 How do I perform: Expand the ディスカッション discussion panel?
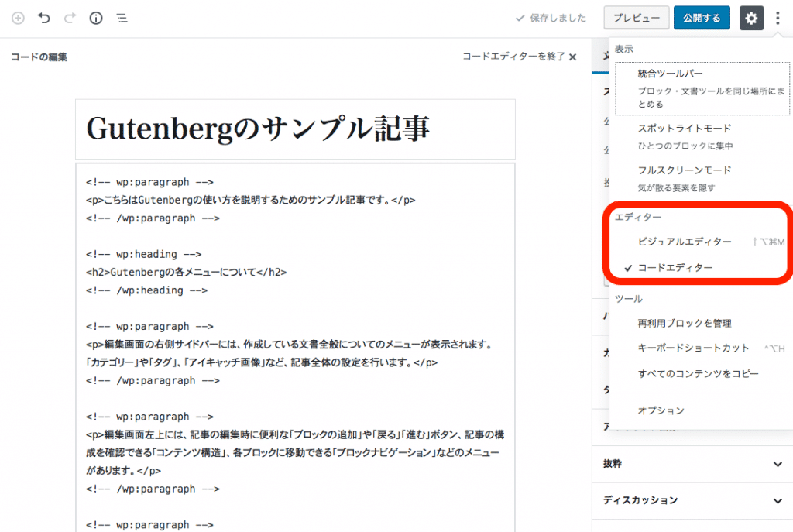point(692,501)
